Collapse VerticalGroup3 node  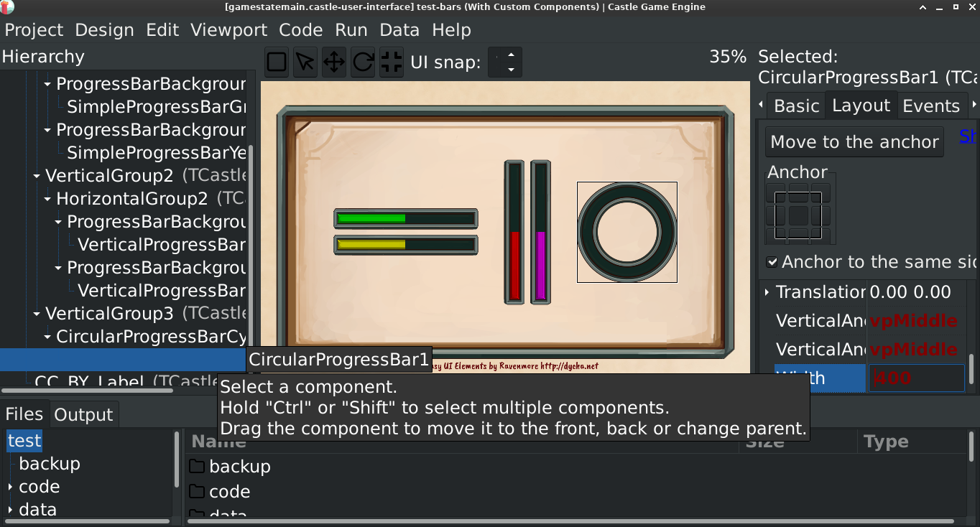pyautogui.click(x=37, y=314)
